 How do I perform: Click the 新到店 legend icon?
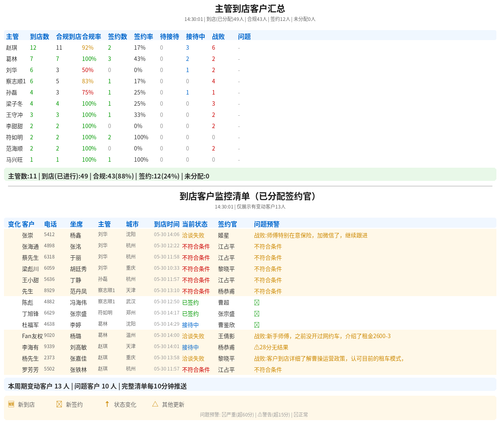[x=11, y=404]
